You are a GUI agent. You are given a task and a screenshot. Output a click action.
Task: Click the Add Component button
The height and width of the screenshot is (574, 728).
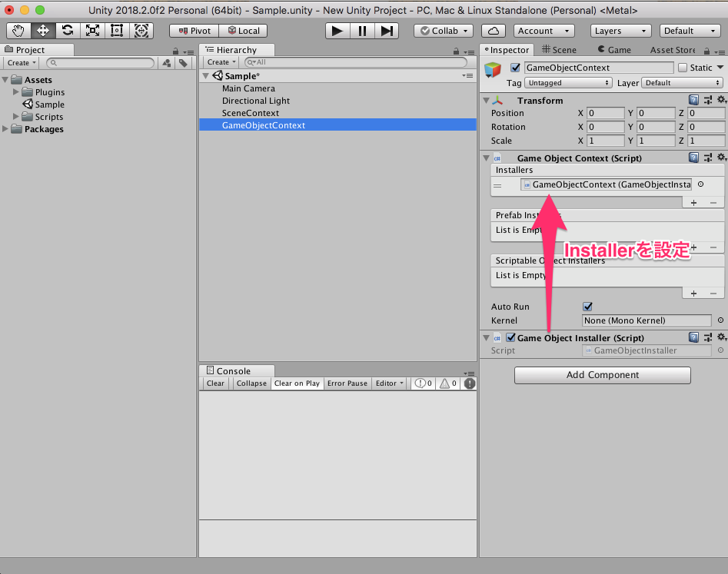[602, 375]
